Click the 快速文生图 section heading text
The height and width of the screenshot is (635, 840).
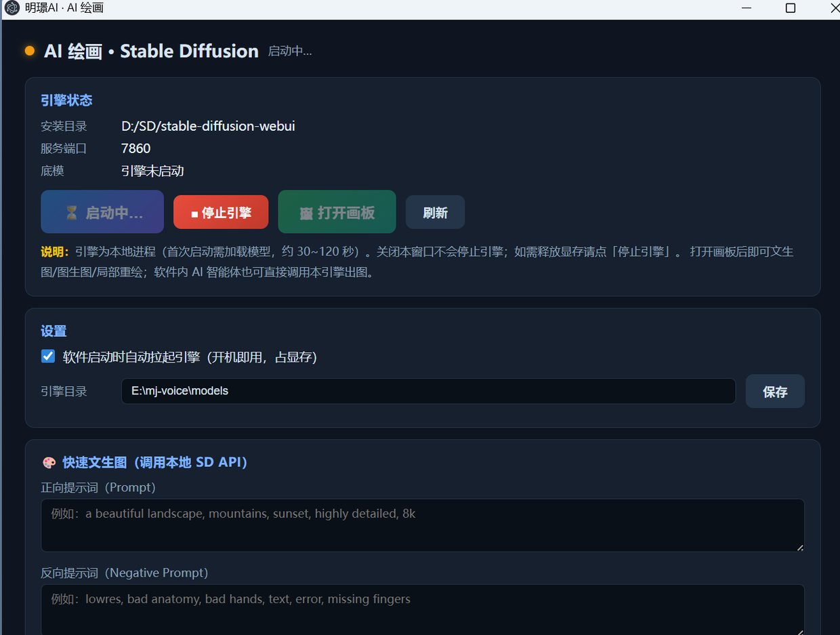click(154, 462)
